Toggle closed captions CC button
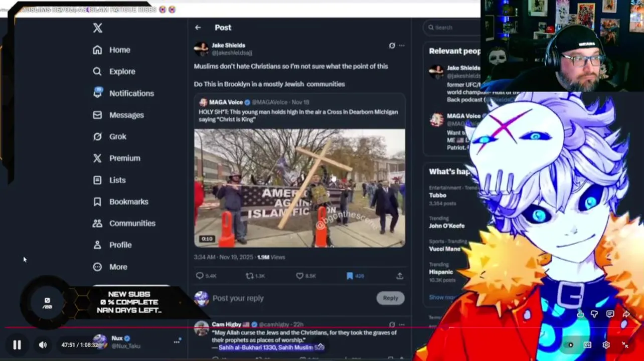 587,345
